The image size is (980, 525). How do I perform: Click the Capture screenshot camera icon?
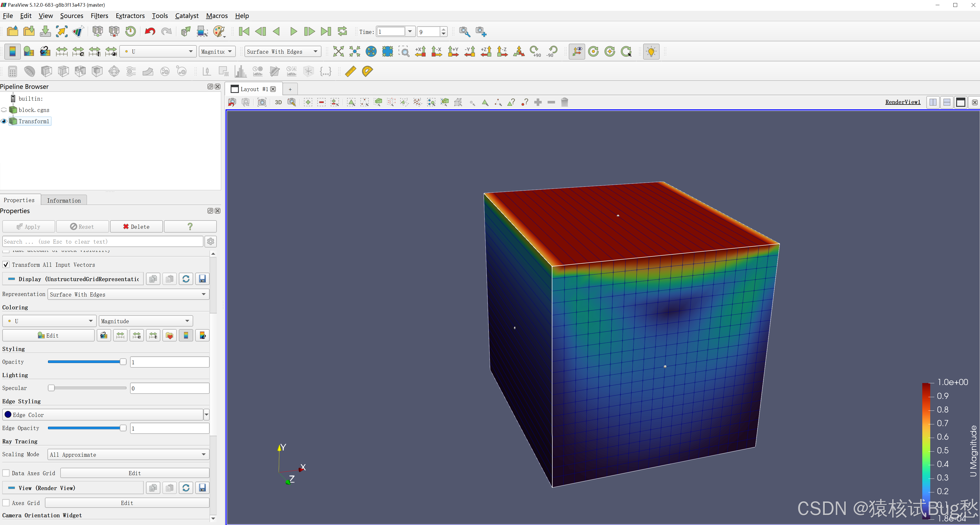[x=262, y=102]
